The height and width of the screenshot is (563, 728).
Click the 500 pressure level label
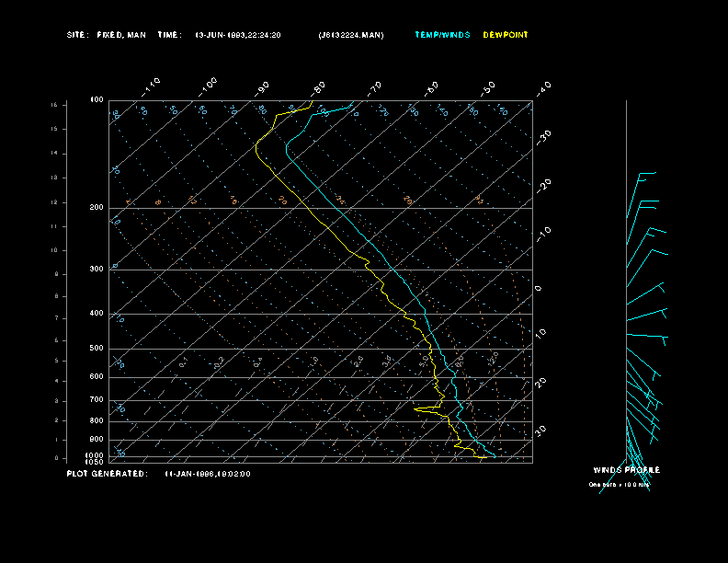point(97,349)
